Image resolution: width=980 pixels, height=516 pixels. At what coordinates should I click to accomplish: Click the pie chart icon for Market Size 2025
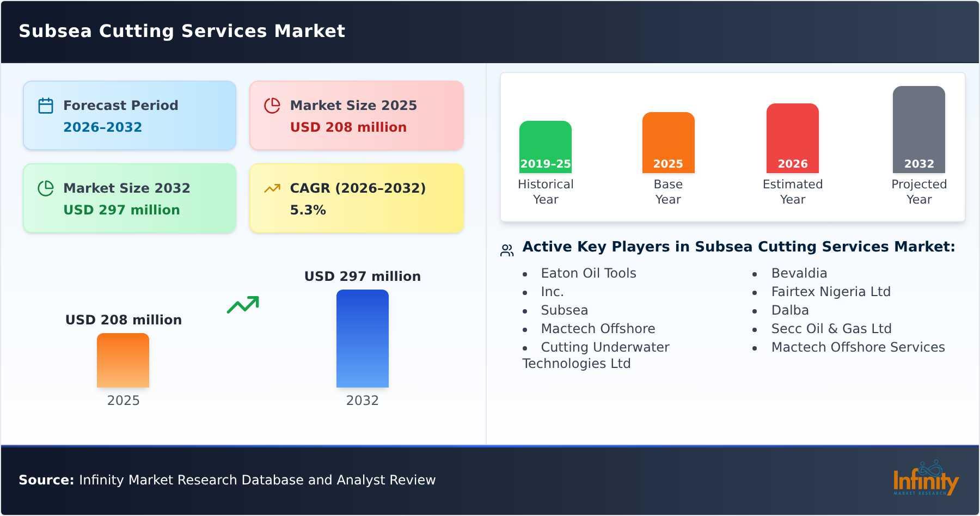point(272,106)
